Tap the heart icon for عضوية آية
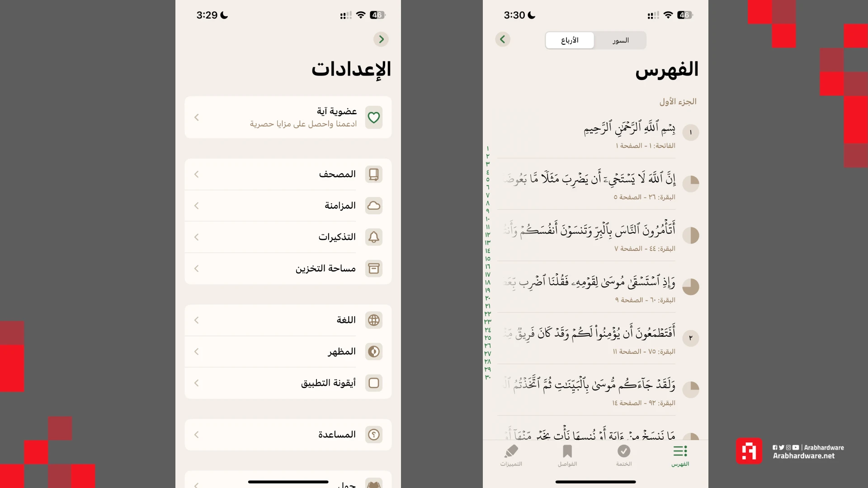Image resolution: width=868 pixels, height=488 pixels. 373,117
